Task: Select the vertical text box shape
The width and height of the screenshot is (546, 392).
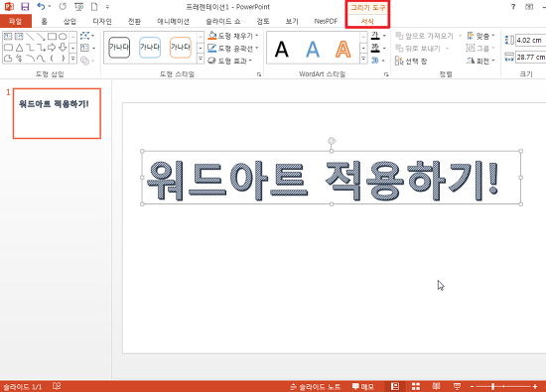Action: coord(19,36)
